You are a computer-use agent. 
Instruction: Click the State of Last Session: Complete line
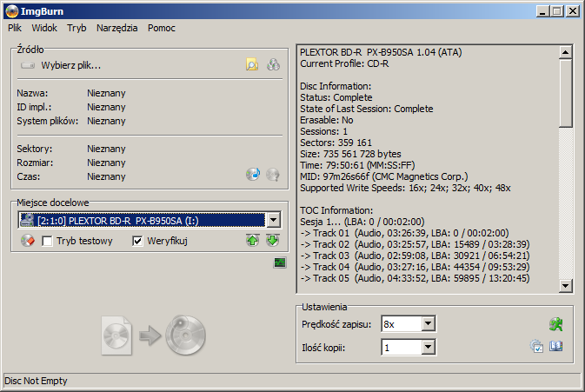pos(367,109)
